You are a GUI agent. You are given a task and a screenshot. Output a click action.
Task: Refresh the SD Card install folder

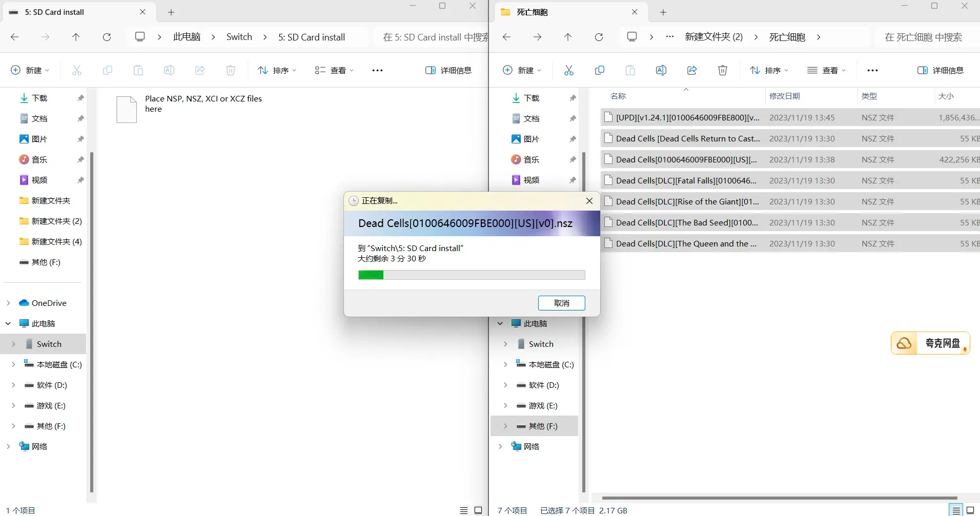[107, 37]
